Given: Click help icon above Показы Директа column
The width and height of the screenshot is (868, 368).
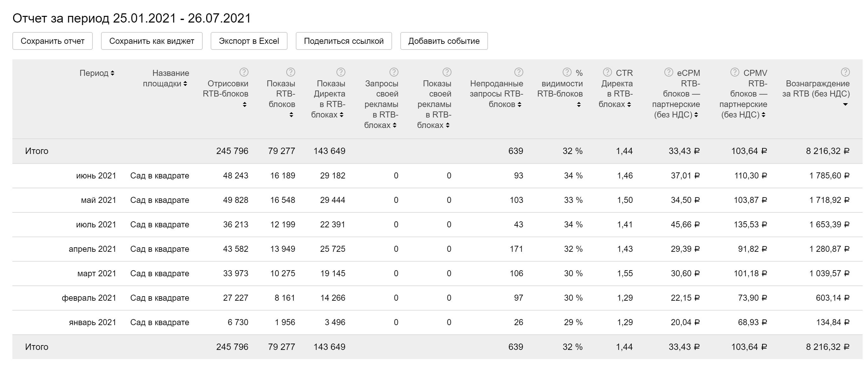Looking at the screenshot, I should [341, 72].
